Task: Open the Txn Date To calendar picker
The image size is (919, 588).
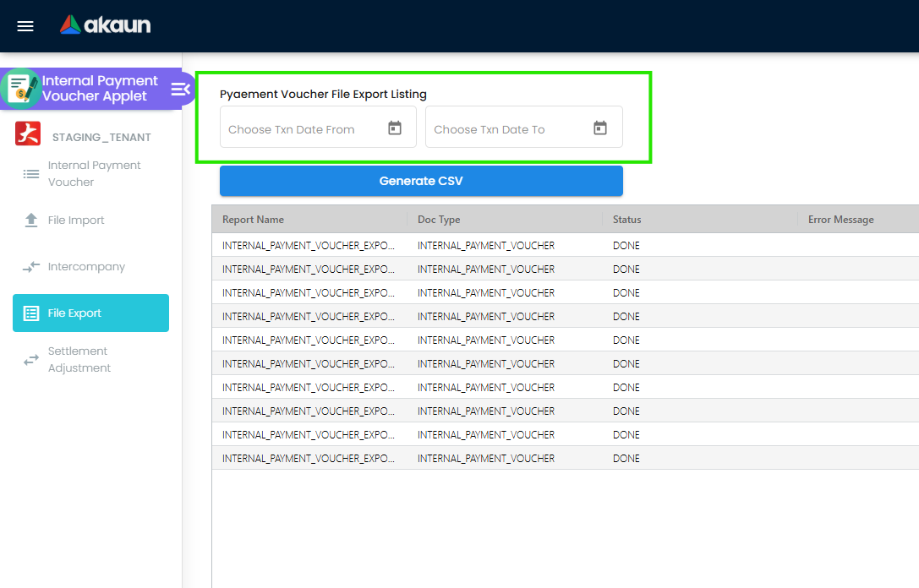Action: click(600, 127)
